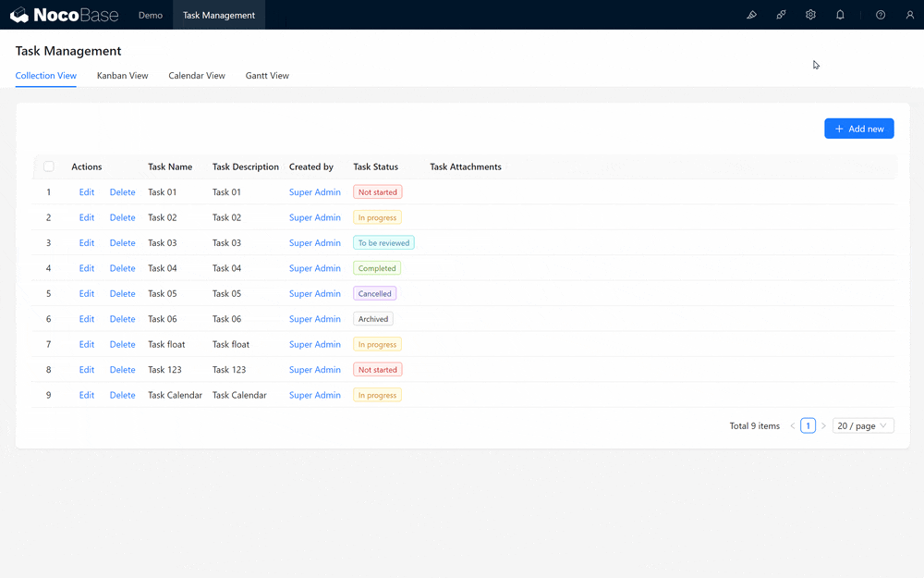Switch to the Kanban View tab
924x578 pixels.
pos(123,76)
